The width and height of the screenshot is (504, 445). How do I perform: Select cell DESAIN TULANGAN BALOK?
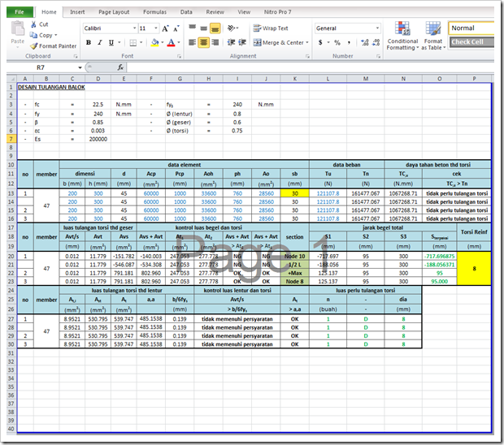point(51,88)
